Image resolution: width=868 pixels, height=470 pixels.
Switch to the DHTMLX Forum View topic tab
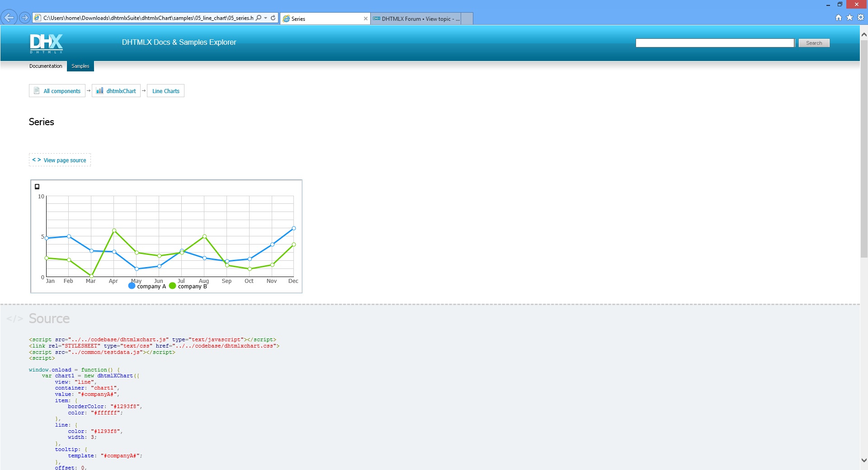coord(416,19)
